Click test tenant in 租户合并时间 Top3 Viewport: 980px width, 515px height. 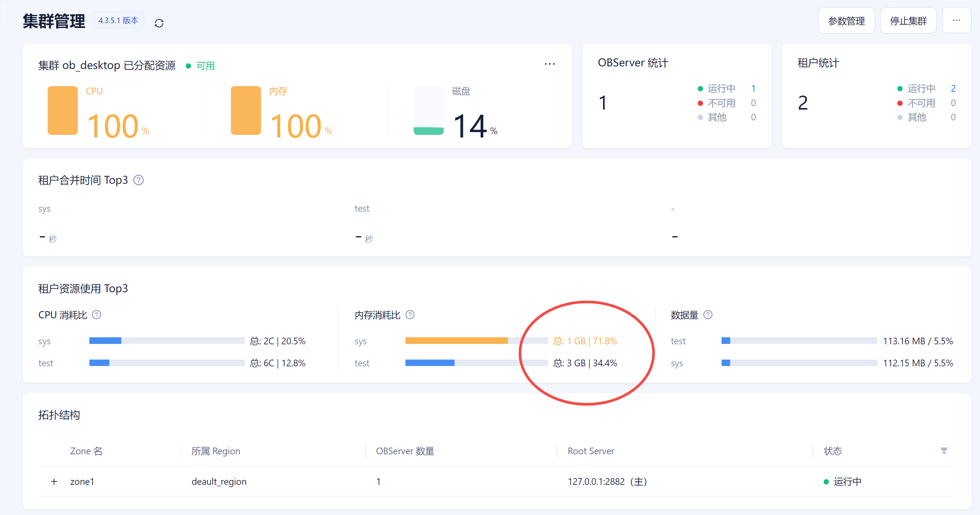(x=362, y=209)
